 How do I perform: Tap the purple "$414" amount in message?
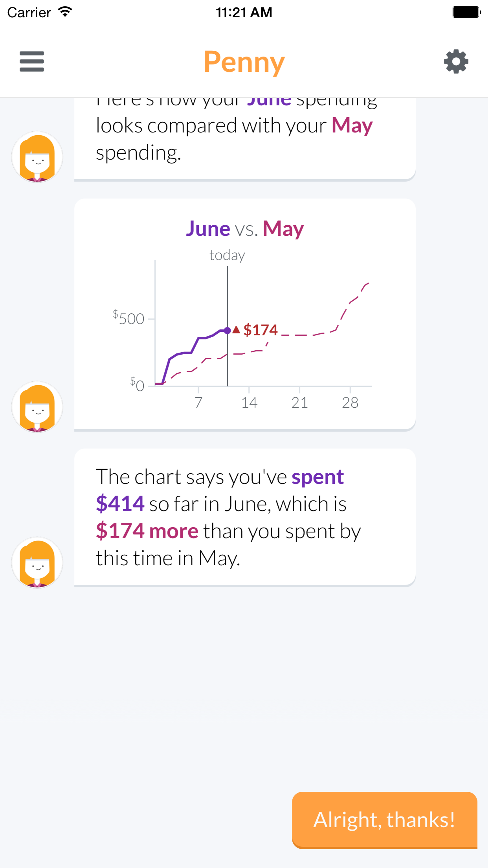click(x=120, y=504)
